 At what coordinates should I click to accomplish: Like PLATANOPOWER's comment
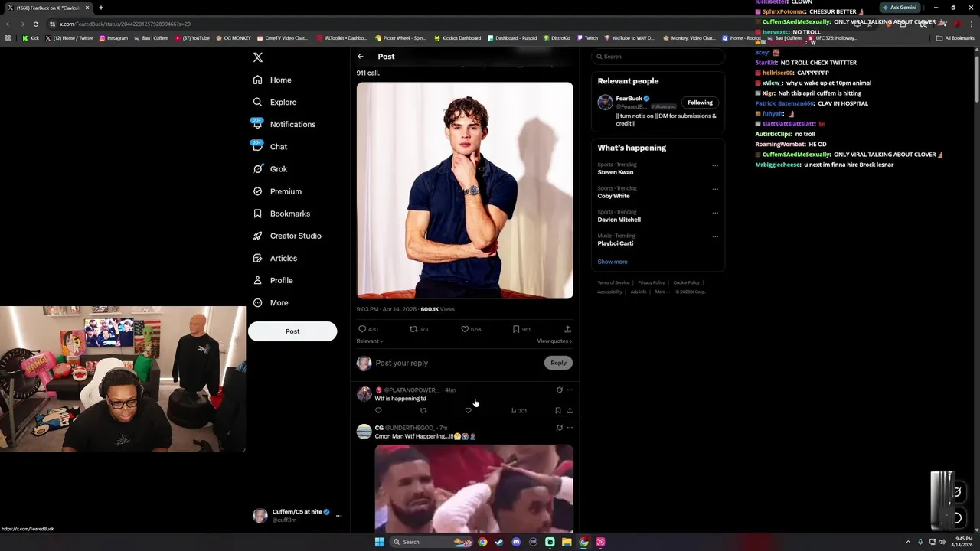point(468,410)
